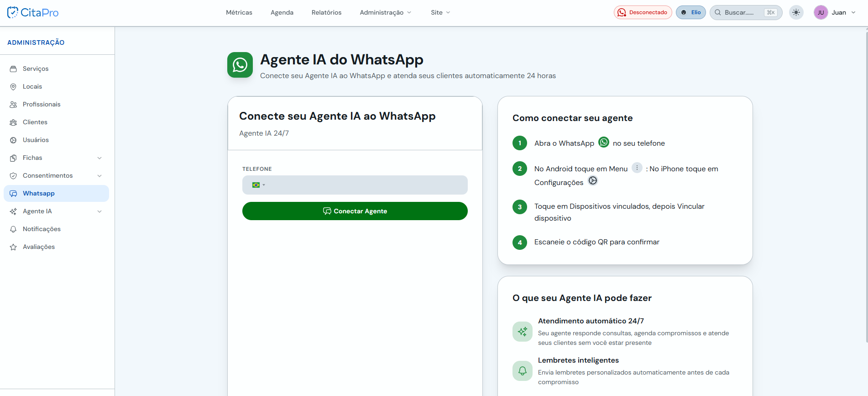
Task: Click the search magnifier icon
Action: (718, 12)
